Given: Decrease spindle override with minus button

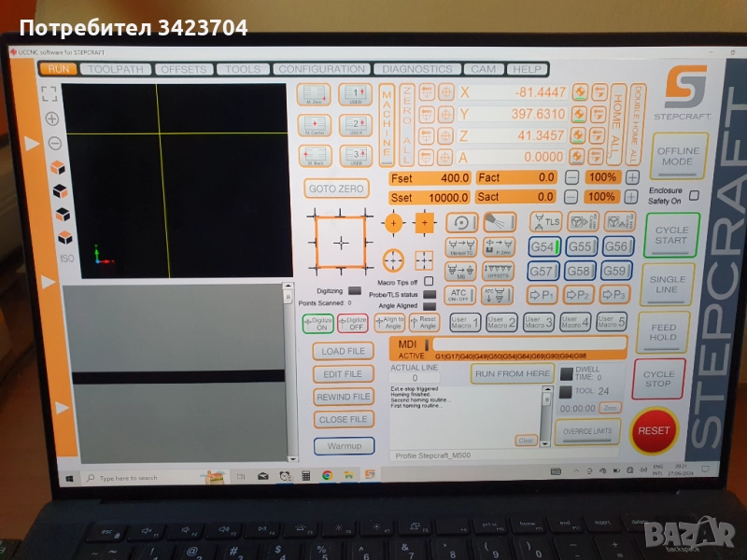Looking at the screenshot, I should click(571, 197).
